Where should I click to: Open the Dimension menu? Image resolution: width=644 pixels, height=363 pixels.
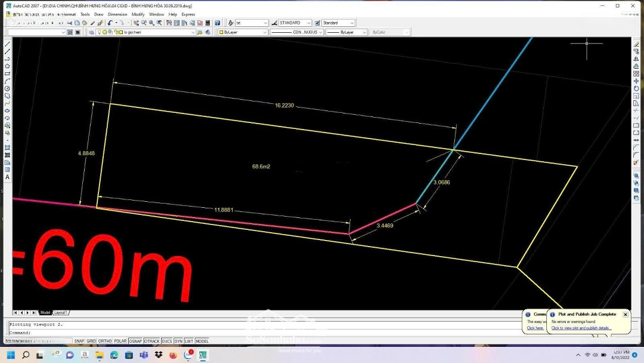pos(117,14)
